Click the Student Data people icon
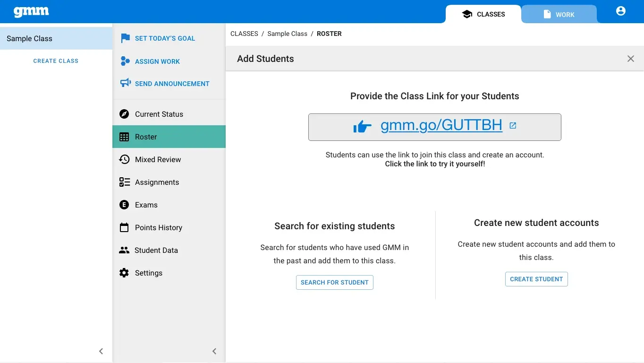Viewport: 644px width, 363px height. click(124, 250)
